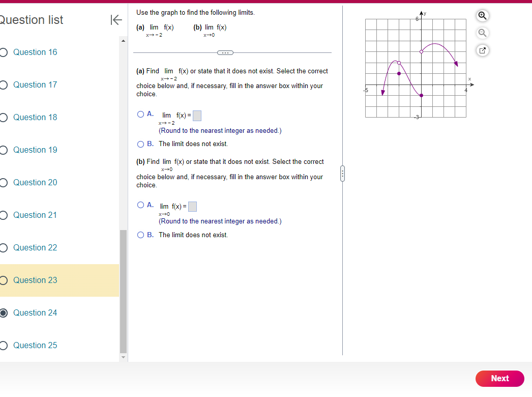Click Question 18 status circle
Screen dimensions: 532x397
[4, 118]
